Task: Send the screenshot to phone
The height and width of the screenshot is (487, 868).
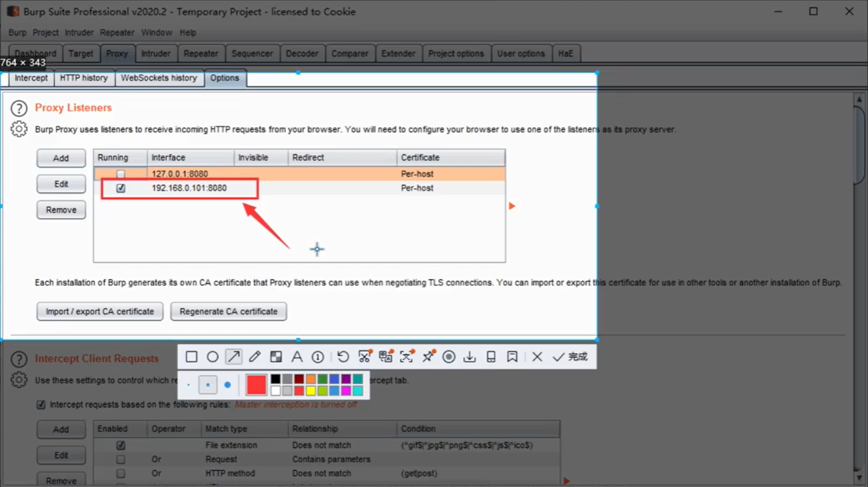Action: [491, 357]
